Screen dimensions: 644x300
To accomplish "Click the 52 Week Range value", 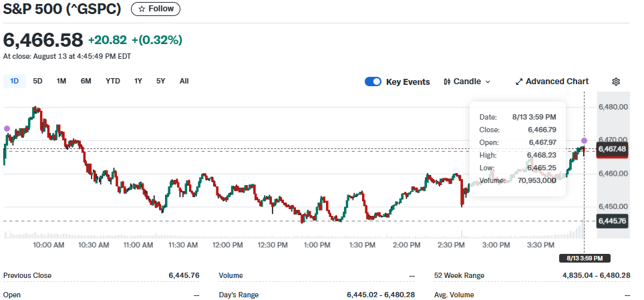I will click(x=596, y=275).
